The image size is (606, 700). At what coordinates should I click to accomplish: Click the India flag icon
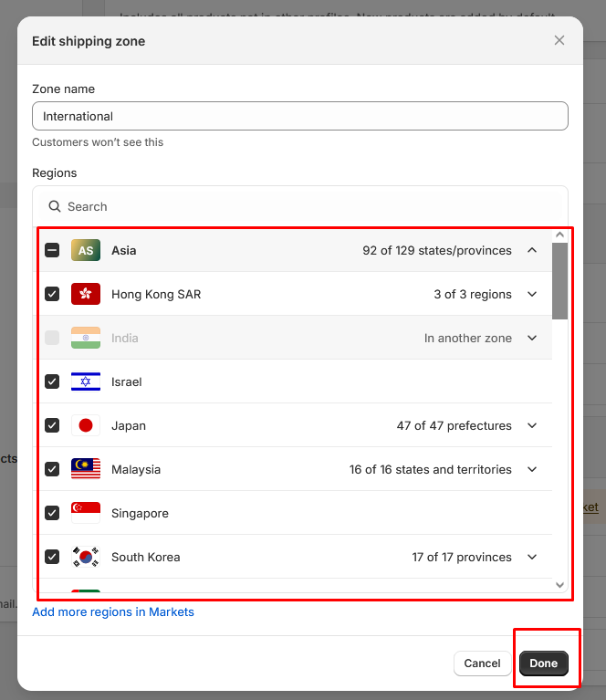click(x=85, y=338)
